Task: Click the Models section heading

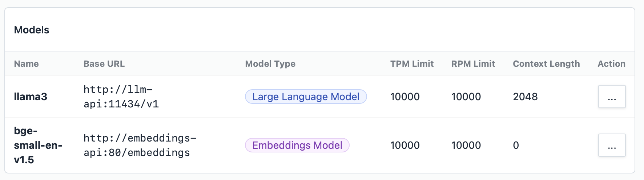Action: tap(32, 30)
